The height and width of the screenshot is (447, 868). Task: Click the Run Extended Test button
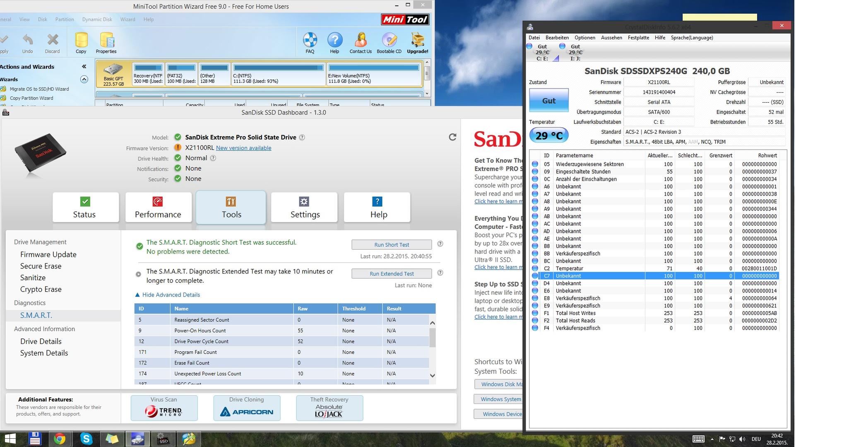click(x=392, y=274)
